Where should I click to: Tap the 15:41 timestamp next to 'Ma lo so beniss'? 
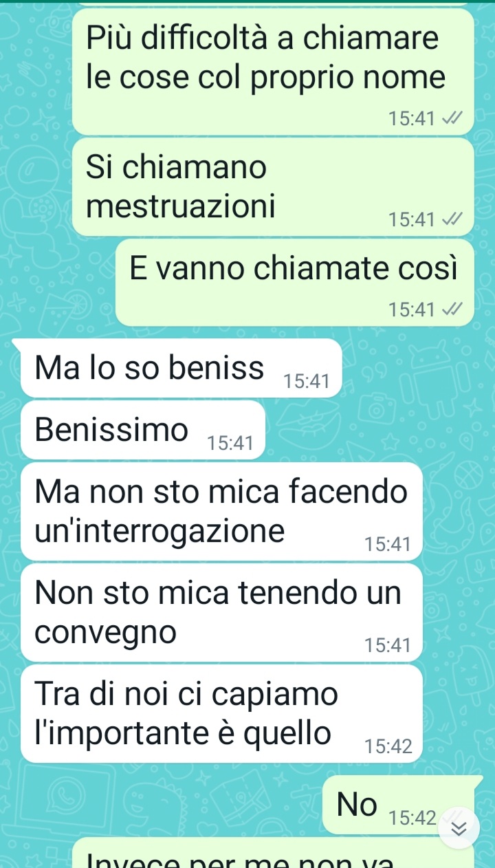click(x=307, y=381)
